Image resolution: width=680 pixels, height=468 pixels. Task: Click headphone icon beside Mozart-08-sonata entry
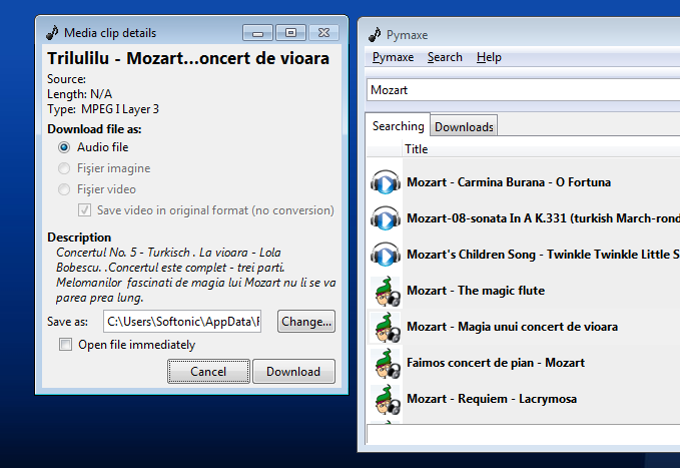pyautogui.click(x=385, y=218)
